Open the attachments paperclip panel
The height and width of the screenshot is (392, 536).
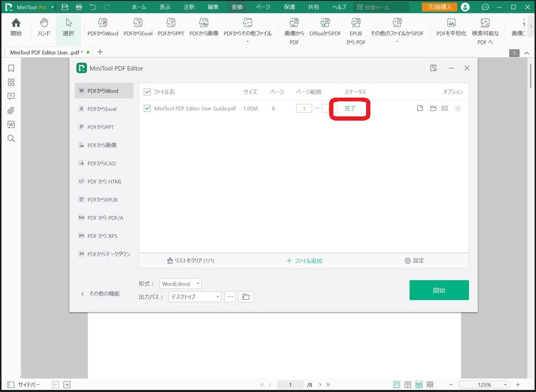(11, 110)
